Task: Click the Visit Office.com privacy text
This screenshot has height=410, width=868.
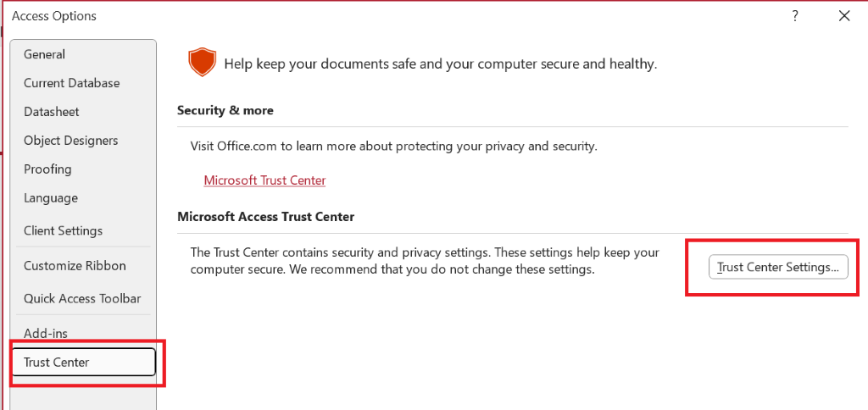Action: pyautogui.click(x=393, y=146)
